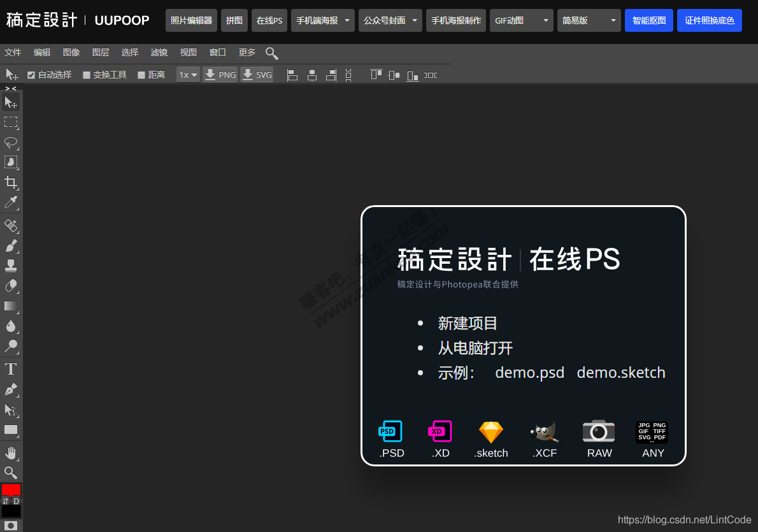
Task: Open the 图像 menu
Action: pos(71,52)
